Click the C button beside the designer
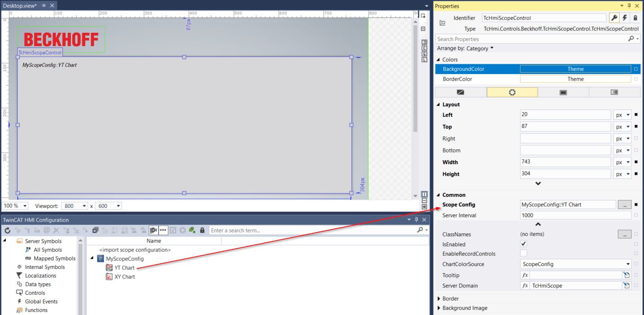The image size is (644, 315). tap(423, 48)
